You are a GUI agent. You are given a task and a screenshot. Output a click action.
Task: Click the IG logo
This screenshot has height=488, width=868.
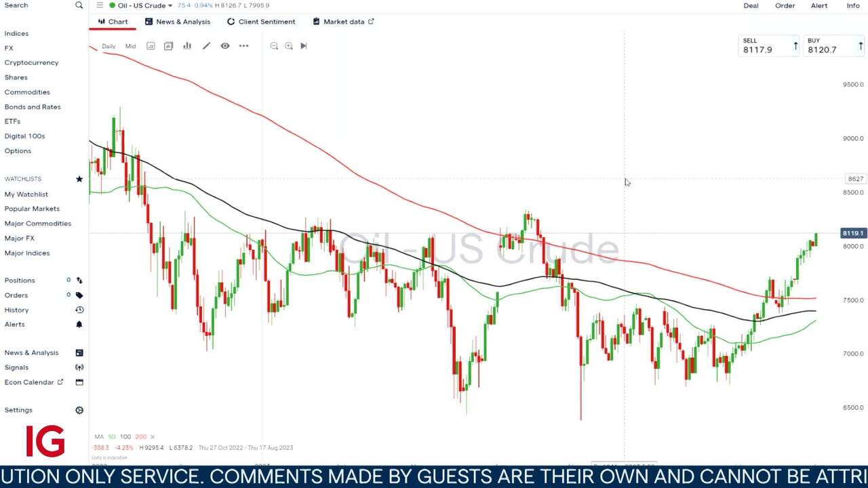[45, 441]
